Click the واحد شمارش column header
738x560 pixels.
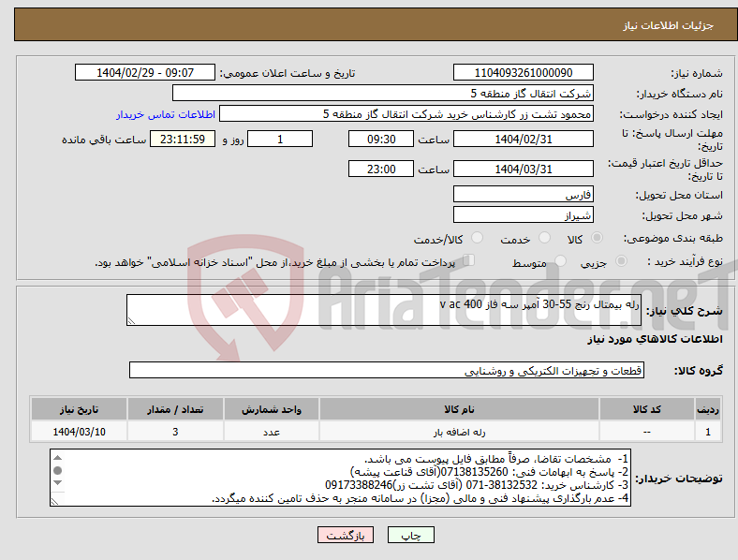point(272,409)
